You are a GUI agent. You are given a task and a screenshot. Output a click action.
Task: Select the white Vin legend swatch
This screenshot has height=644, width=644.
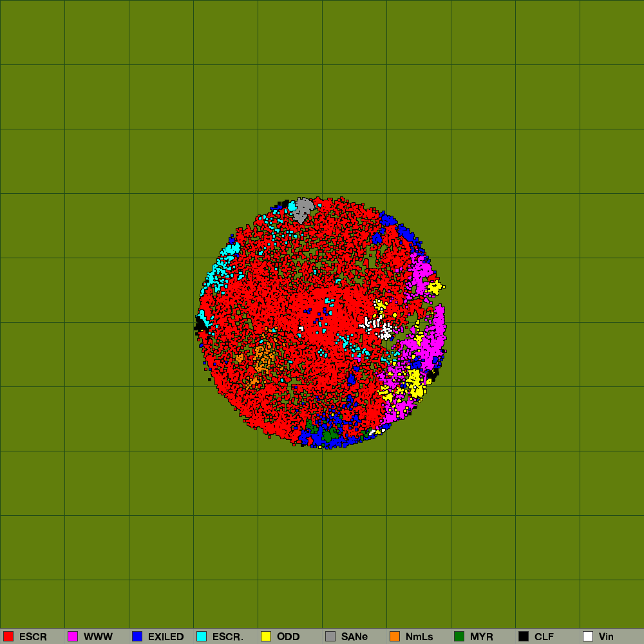588,636
